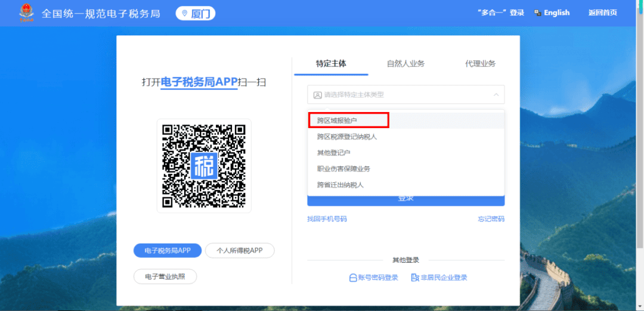Click the 税 logo in QR code center
The height and width of the screenshot is (311, 644).
click(204, 166)
